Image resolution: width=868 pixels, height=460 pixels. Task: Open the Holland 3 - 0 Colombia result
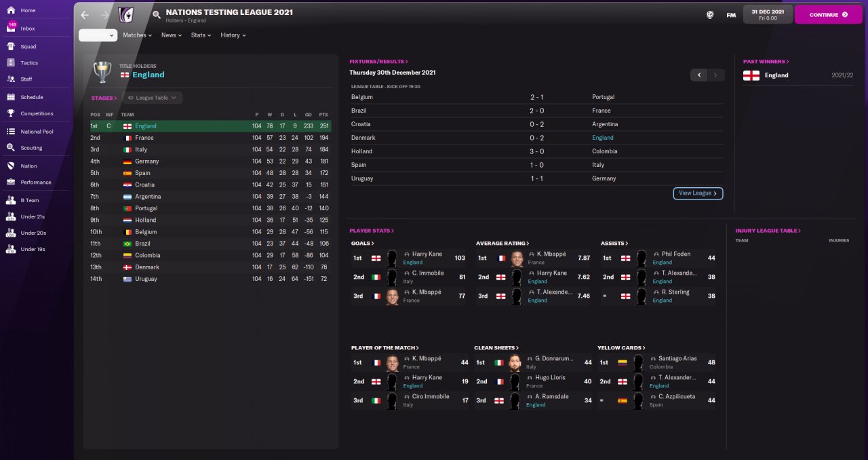click(x=536, y=151)
